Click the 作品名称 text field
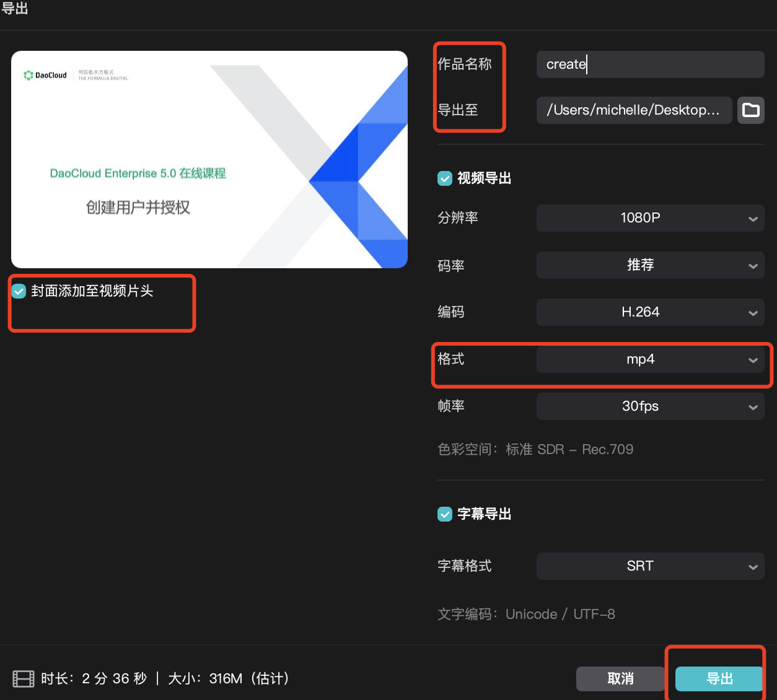The image size is (777, 700). (x=649, y=64)
